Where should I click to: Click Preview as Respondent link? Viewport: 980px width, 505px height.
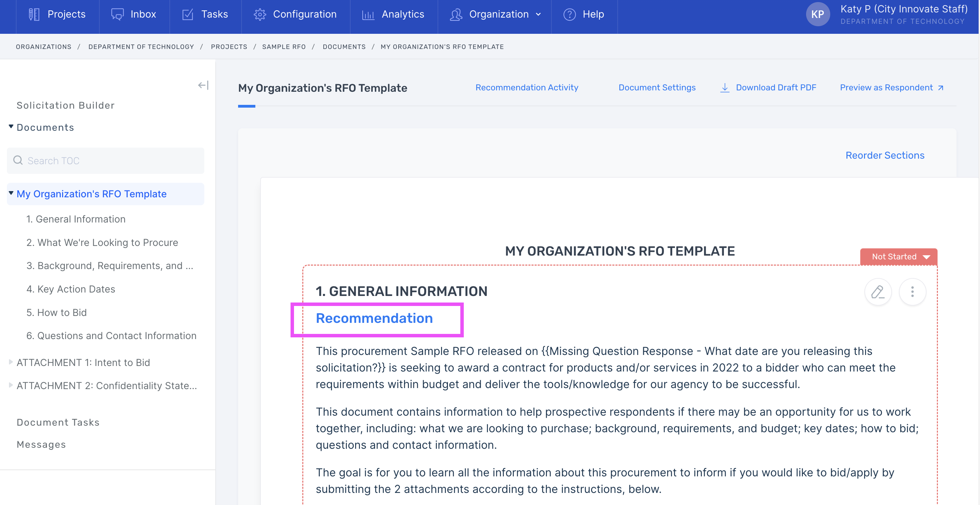tap(886, 88)
